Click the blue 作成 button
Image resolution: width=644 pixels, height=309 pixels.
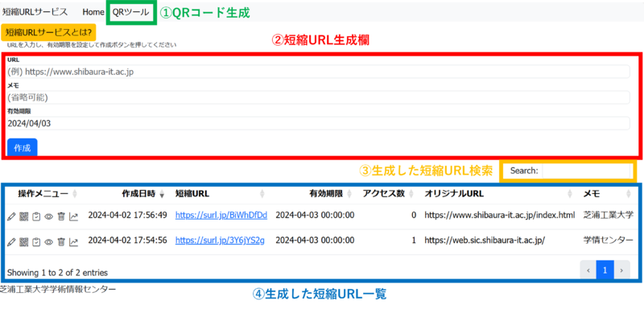[x=23, y=148]
